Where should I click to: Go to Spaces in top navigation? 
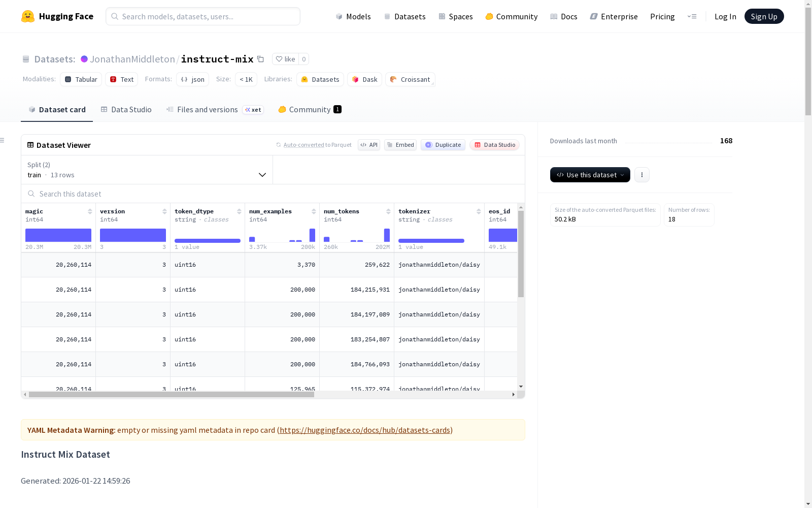(456, 16)
